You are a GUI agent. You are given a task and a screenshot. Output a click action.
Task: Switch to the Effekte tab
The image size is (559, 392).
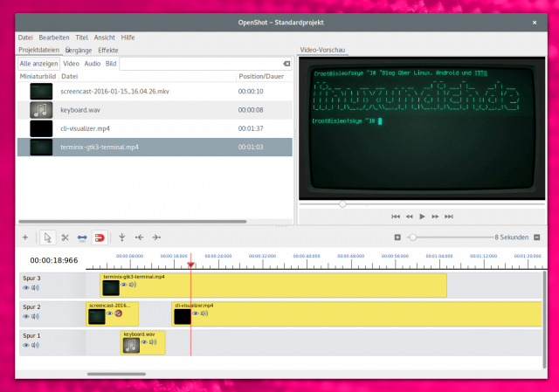point(108,51)
